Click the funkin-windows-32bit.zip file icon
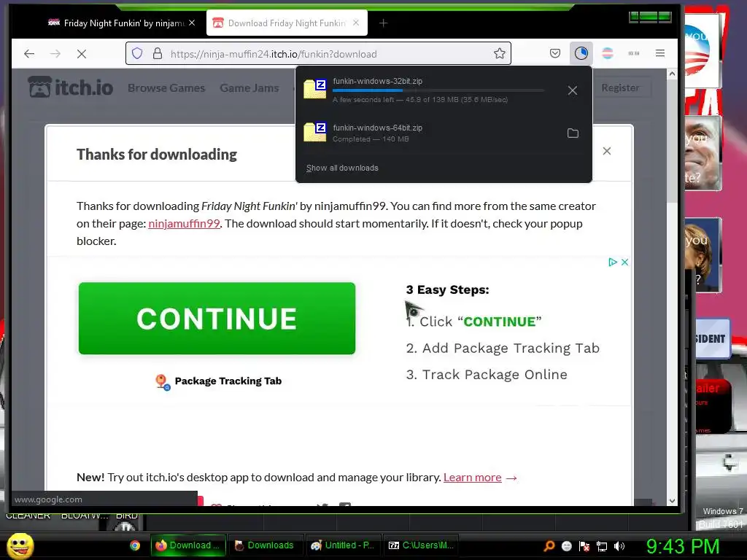Viewport: 747px width, 560px height. (x=315, y=88)
